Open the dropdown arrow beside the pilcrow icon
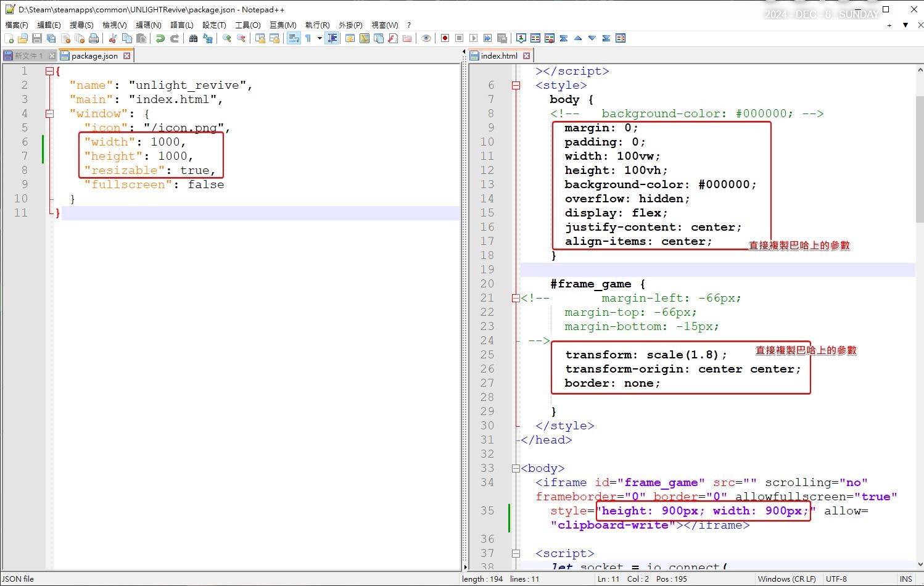The width and height of the screenshot is (924, 586). pyautogui.click(x=320, y=38)
